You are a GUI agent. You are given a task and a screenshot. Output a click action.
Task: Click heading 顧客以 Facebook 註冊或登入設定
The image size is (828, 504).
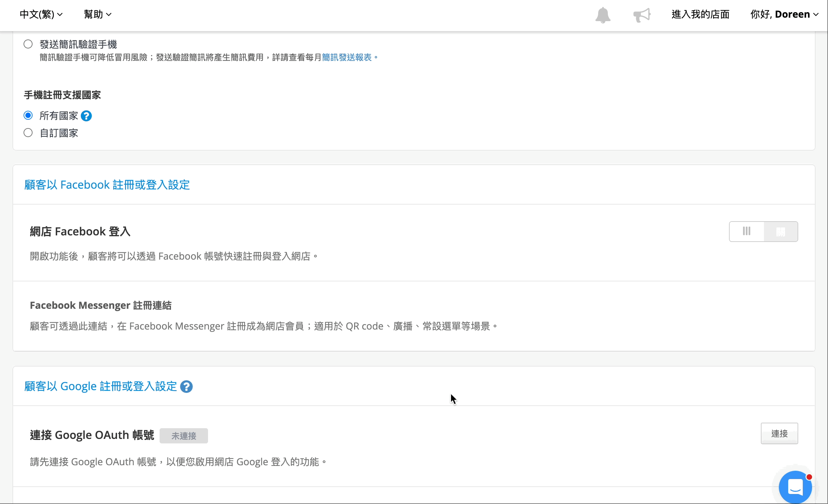tap(107, 185)
